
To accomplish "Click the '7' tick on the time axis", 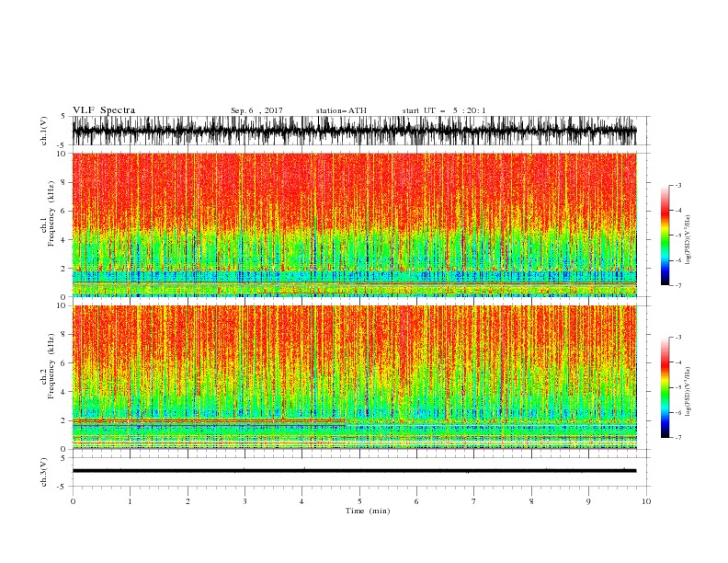I will click(474, 501).
